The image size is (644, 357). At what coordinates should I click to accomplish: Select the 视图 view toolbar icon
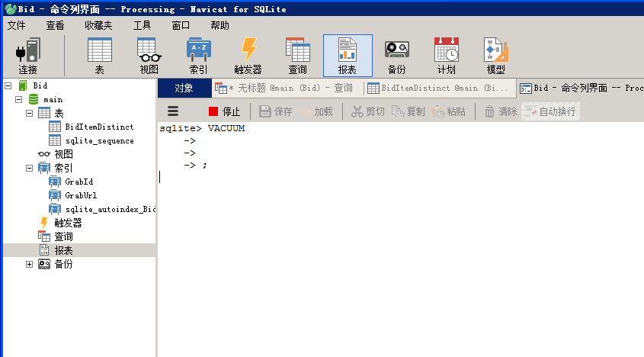tap(149, 56)
